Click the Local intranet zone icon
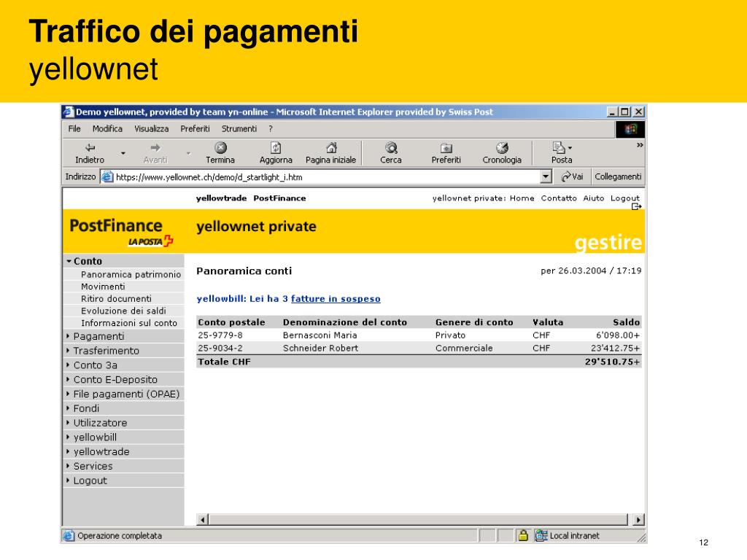 (x=541, y=535)
